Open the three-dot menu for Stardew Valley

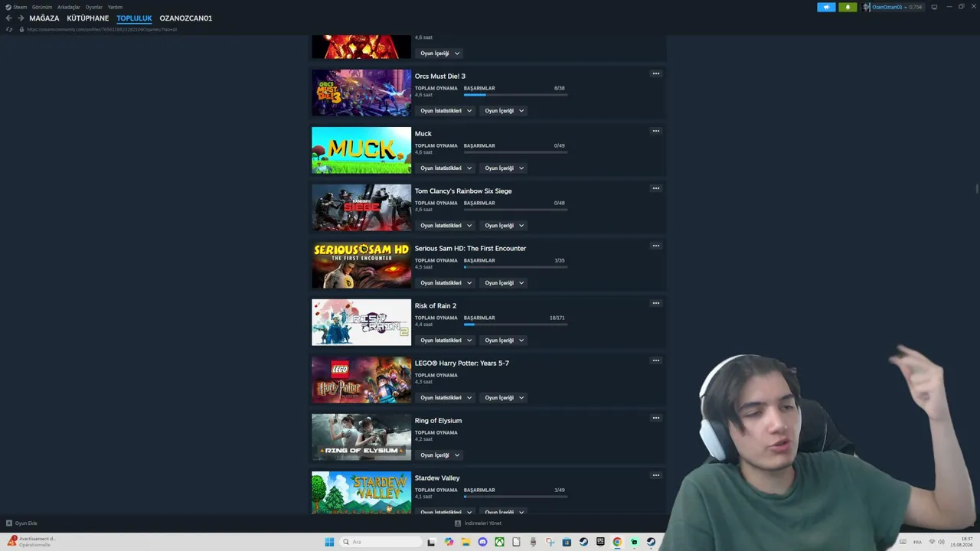point(655,475)
